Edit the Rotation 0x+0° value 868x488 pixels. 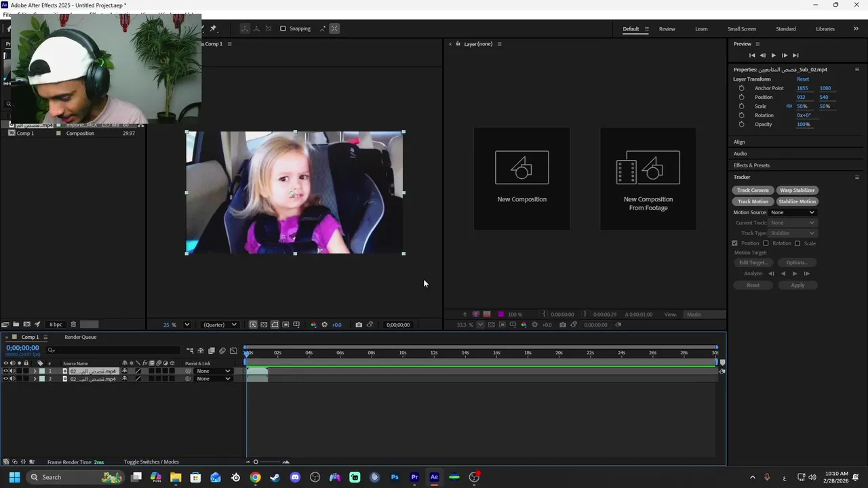coord(804,115)
